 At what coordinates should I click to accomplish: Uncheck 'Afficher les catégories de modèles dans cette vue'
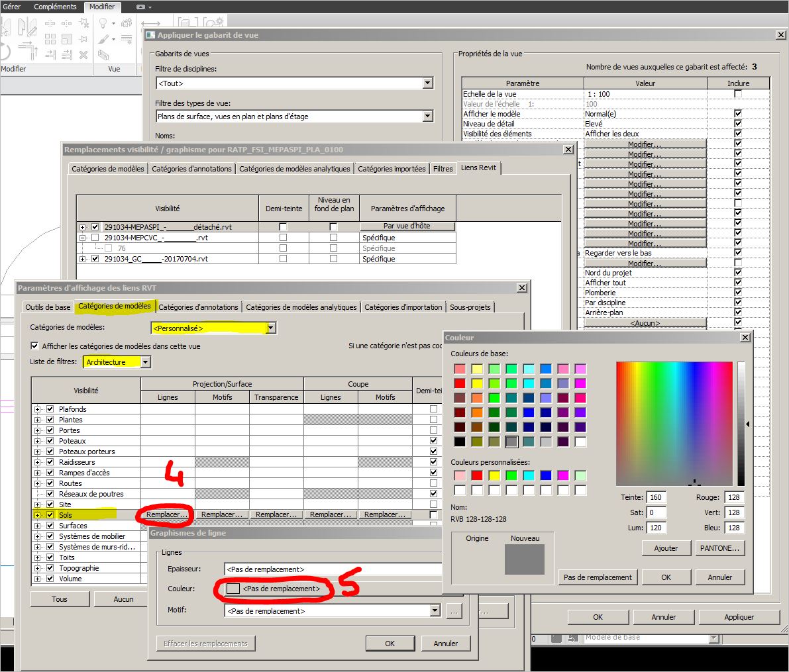pos(34,346)
